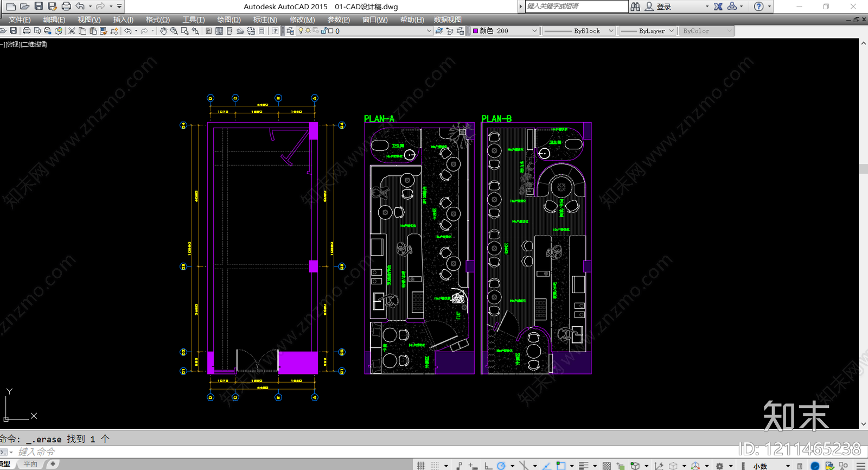Expand the 小数 units dropdown in status bar
Image resolution: width=868 pixels, height=470 pixels.
788,466
